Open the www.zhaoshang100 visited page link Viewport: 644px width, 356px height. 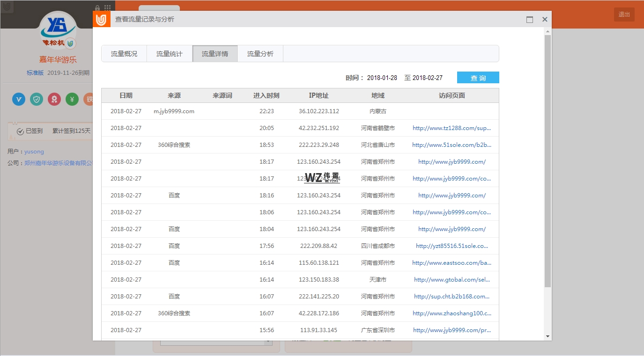[x=452, y=313]
